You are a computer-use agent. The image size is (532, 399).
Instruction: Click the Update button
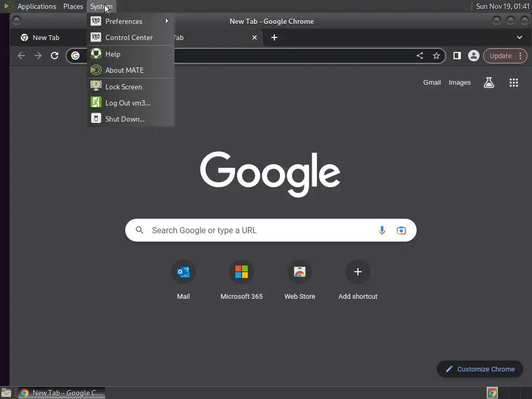500,56
